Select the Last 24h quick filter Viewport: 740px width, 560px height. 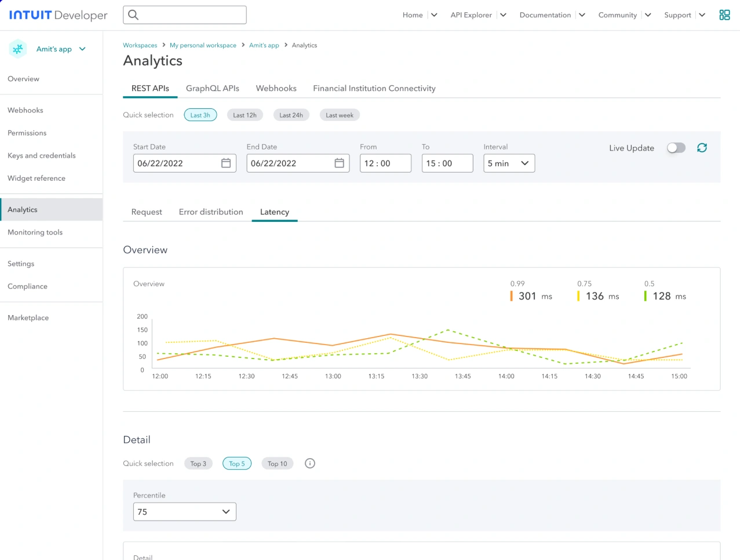click(291, 115)
